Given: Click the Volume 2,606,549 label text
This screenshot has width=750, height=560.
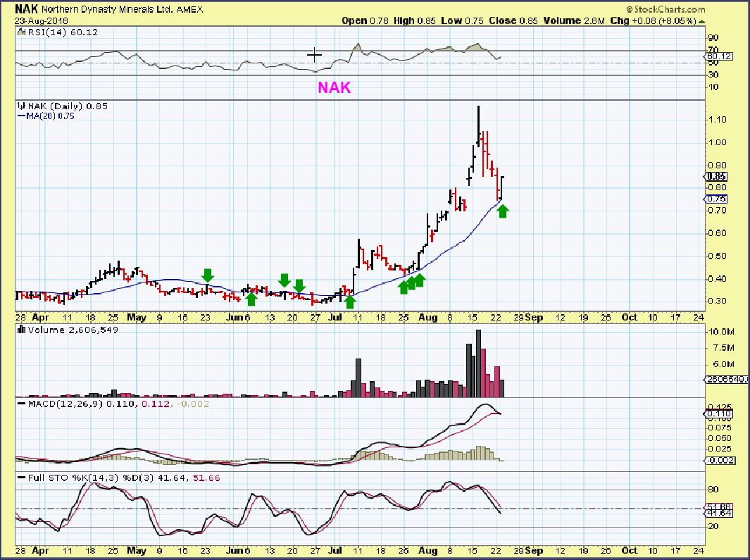Looking at the screenshot, I should (x=73, y=330).
